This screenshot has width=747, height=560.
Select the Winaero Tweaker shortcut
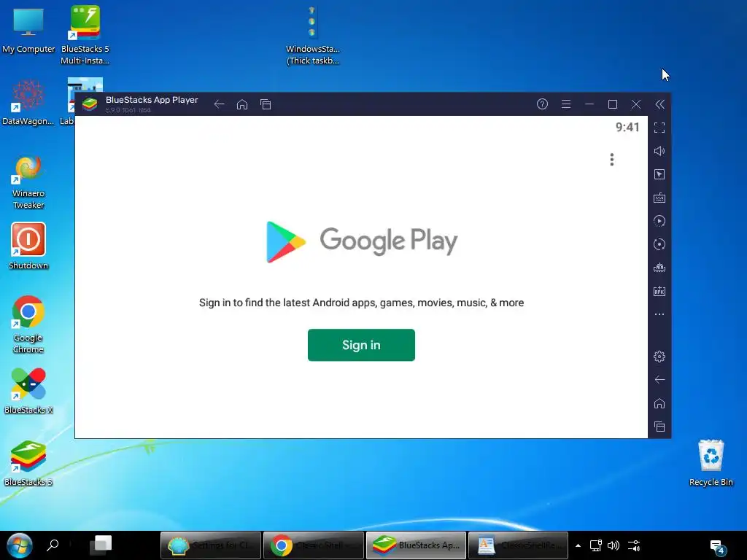tap(28, 183)
